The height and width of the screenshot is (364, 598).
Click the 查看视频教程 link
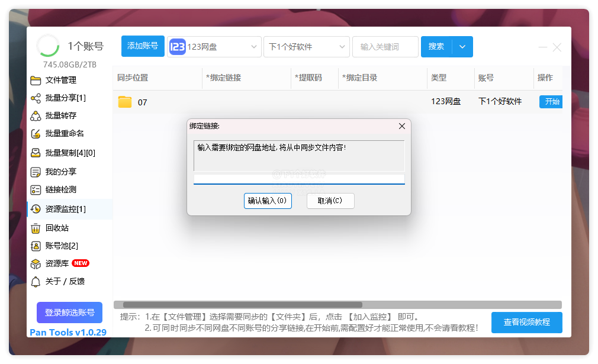pos(527,323)
